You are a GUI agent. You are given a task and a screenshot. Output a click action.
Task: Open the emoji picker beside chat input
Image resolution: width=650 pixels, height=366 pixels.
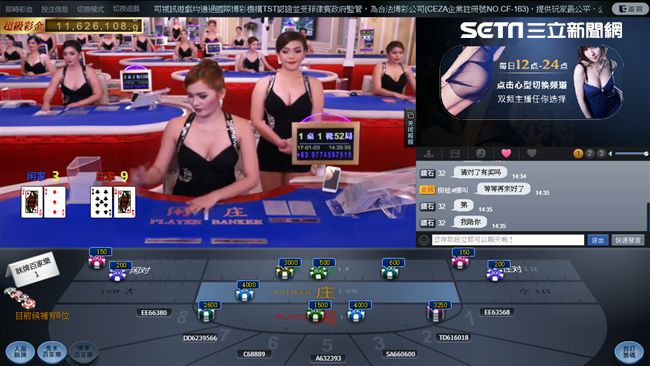click(424, 240)
